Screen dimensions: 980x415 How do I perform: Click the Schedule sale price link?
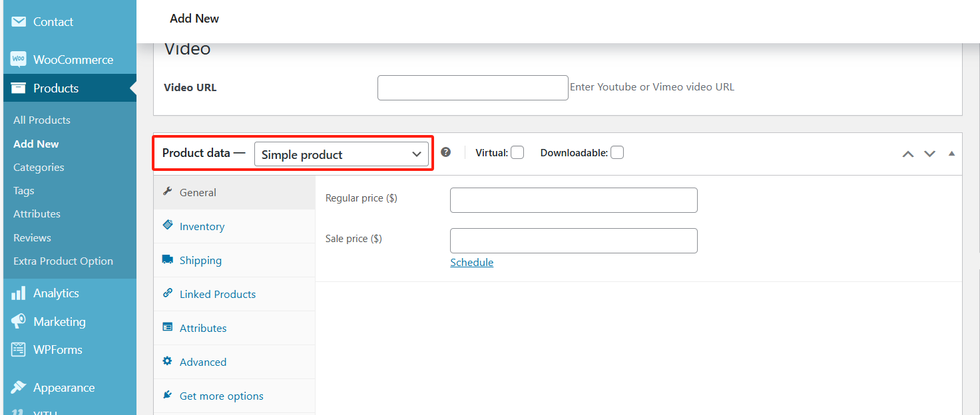pos(471,263)
